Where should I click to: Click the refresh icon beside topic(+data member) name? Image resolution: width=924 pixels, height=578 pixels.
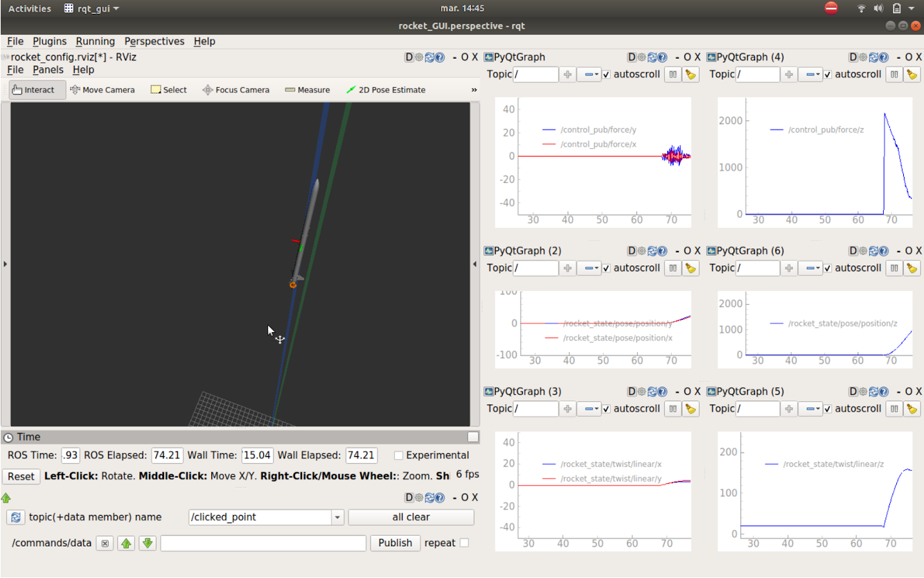15,517
